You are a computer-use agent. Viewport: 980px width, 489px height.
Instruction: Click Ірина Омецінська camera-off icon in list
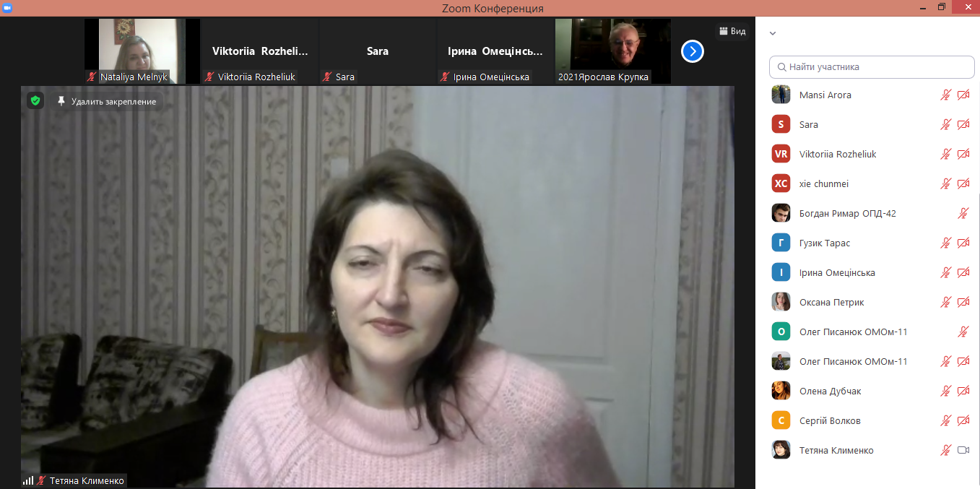pyautogui.click(x=963, y=272)
